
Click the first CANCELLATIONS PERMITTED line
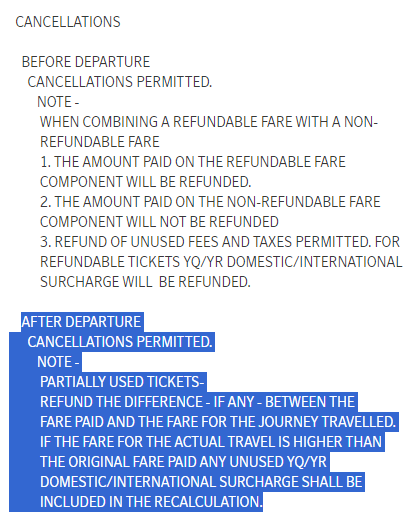[120, 82]
